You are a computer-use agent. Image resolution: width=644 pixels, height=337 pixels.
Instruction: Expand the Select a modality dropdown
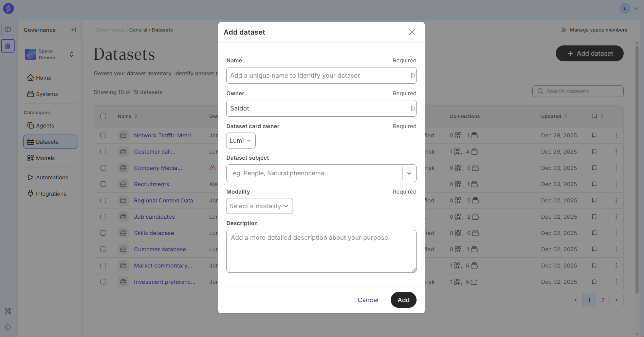tap(259, 206)
